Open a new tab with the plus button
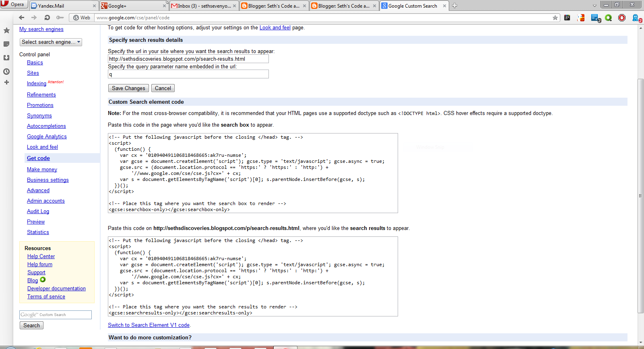 tap(454, 6)
